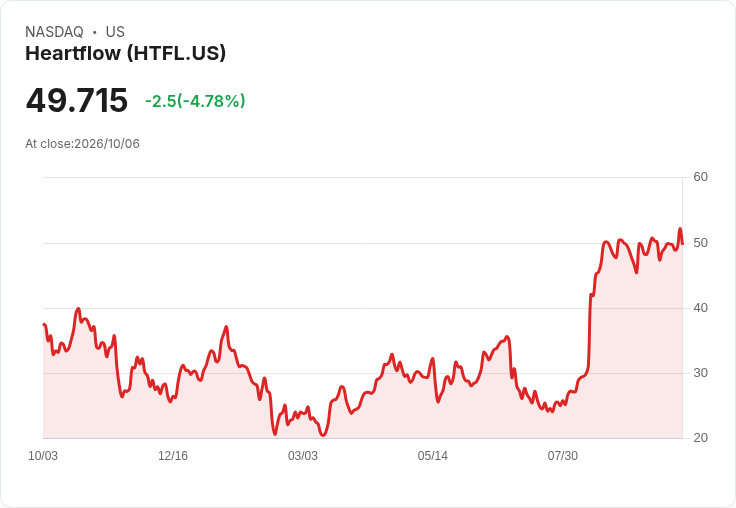Click the 60 y-axis label
This screenshot has height=508, width=736.
pyautogui.click(x=700, y=177)
